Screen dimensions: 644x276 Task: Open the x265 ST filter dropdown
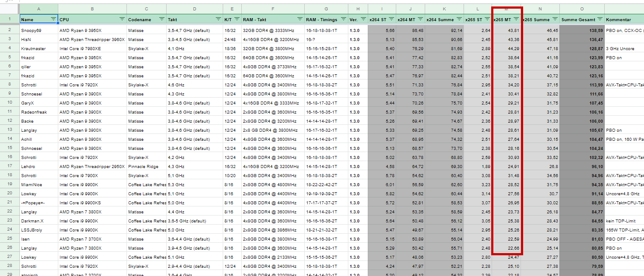486,19
